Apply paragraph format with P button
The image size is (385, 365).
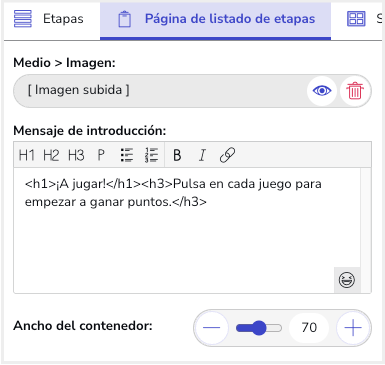[101, 155]
